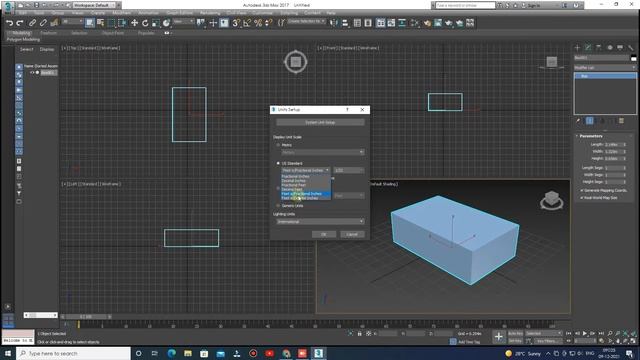
Task: Toggle Real-World Map Size checkbox
Action: [x=582, y=198]
